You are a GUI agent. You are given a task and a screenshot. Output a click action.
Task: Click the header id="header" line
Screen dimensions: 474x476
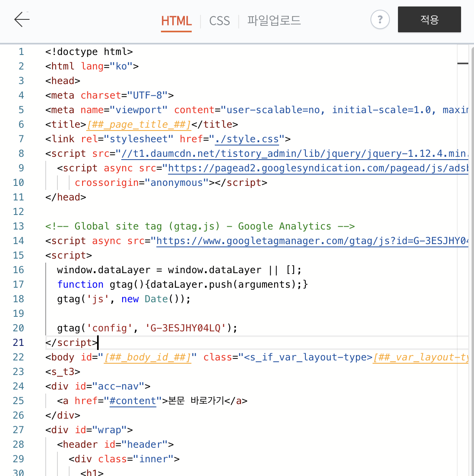pyautogui.click(x=115, y=445)
